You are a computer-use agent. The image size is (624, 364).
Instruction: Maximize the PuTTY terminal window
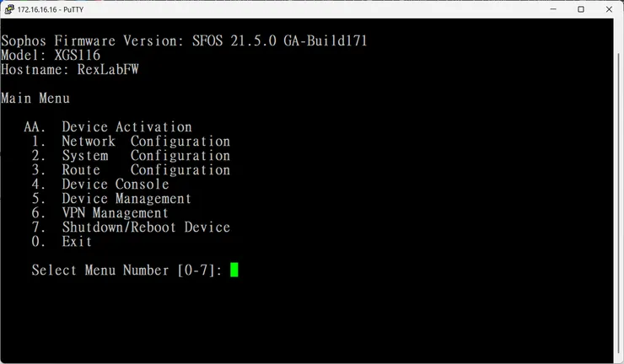tap(581, 9)
